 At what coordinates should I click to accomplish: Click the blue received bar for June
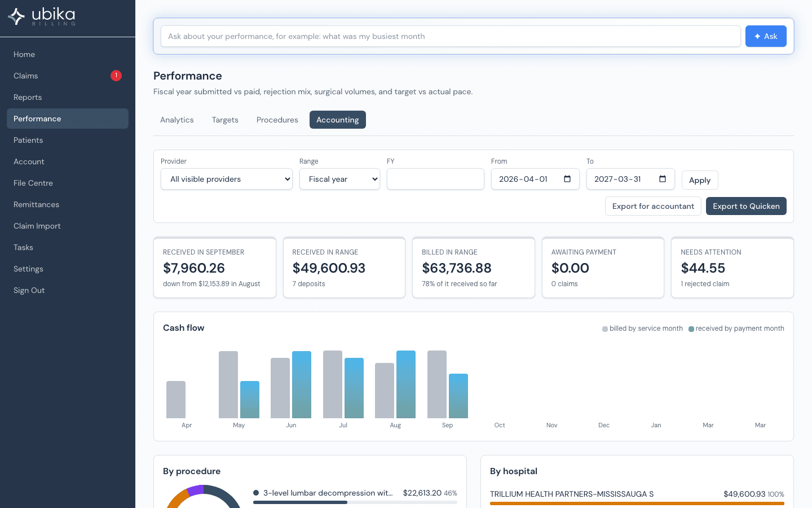point(302,385)
